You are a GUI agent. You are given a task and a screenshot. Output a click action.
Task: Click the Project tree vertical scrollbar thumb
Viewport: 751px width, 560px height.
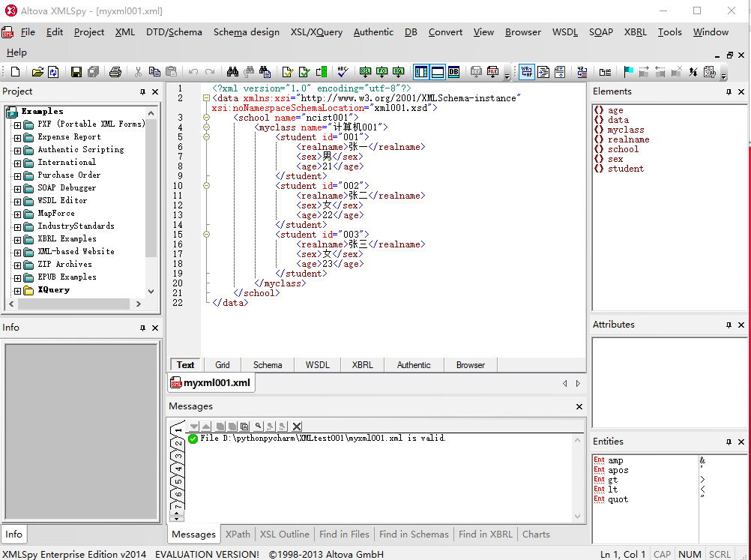pos(151,188)
